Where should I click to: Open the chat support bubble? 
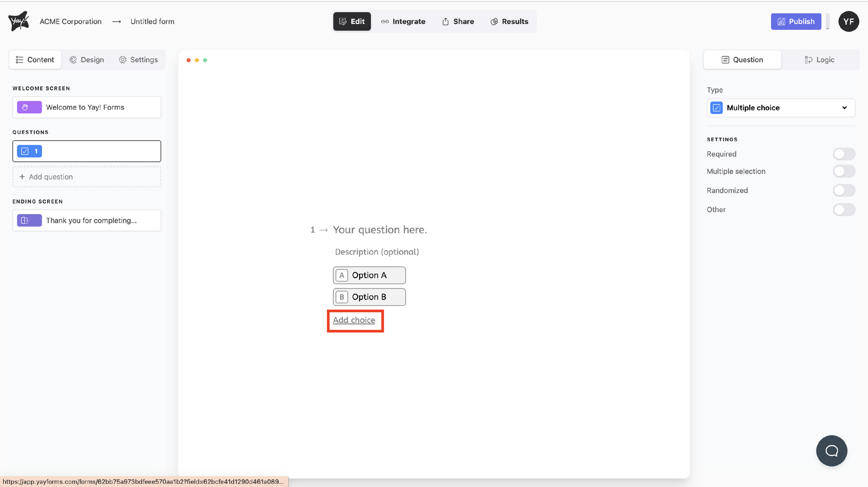(x=831, y=451)
